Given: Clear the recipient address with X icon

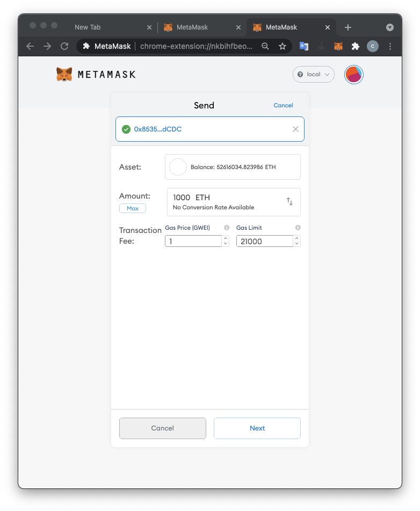Looking at the screenshot, I should [295, 129].
